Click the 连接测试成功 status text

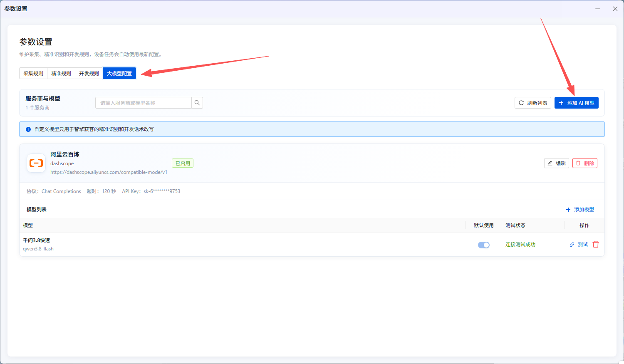click(x=520, y=245)
